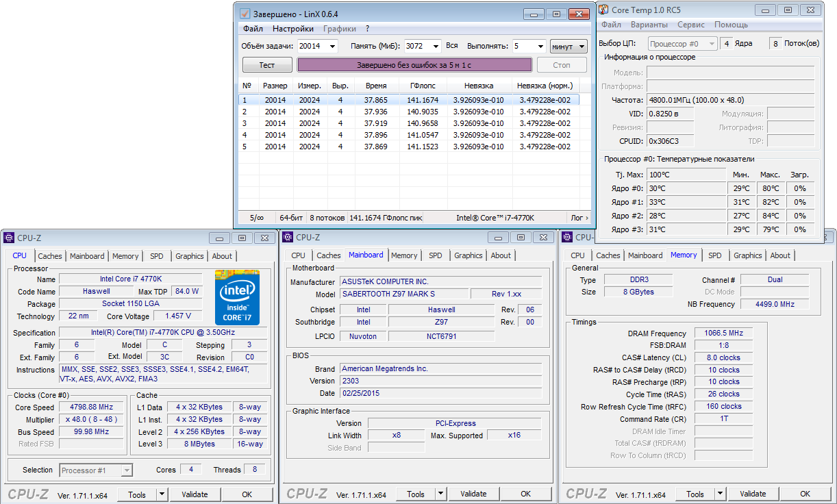Image resolution: width=837 pixels, height=504 pixels.
Task: Click the Intel Core i7 logo badge
Action: (237, 296)
